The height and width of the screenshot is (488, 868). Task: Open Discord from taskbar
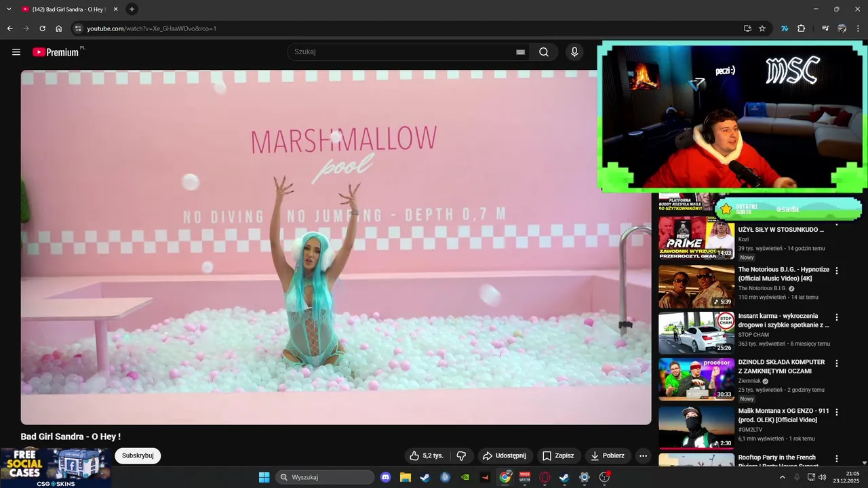[386, 477]
